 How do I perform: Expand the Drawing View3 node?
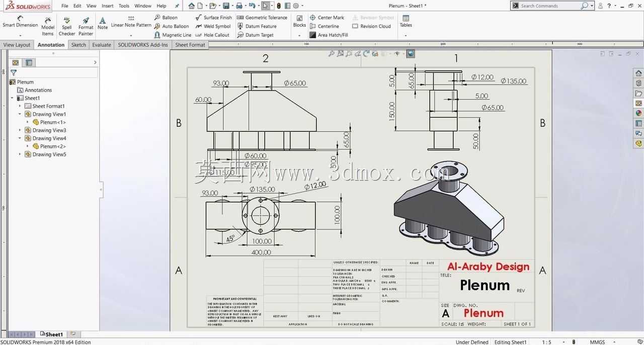tap(20, 130)
